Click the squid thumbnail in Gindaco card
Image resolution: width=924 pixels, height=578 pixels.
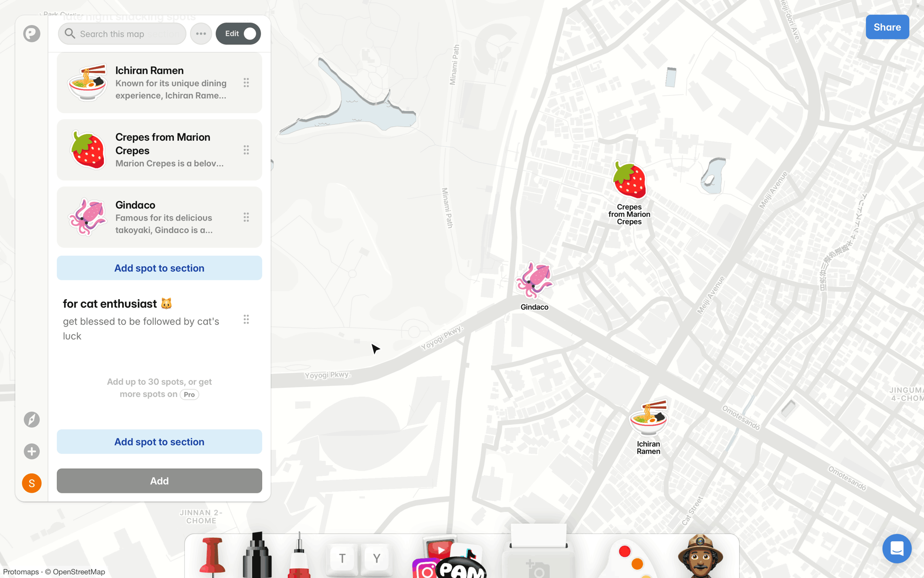tap(87, 217)
